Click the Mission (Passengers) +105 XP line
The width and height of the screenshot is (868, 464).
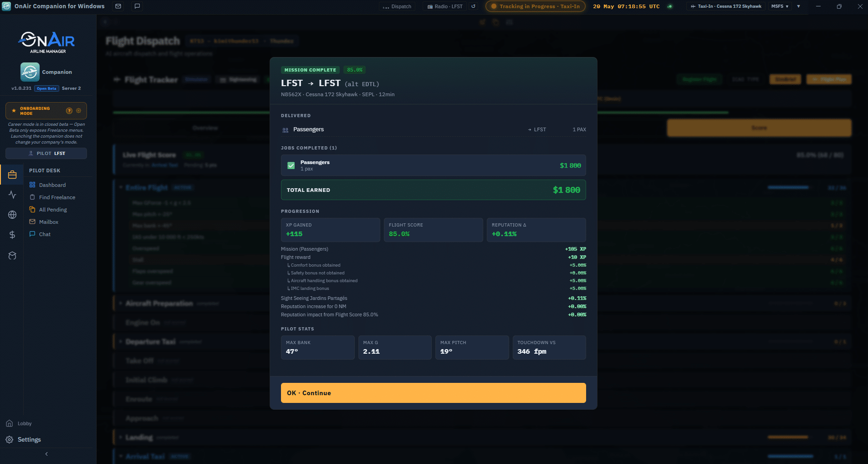[x=433, y=249]
